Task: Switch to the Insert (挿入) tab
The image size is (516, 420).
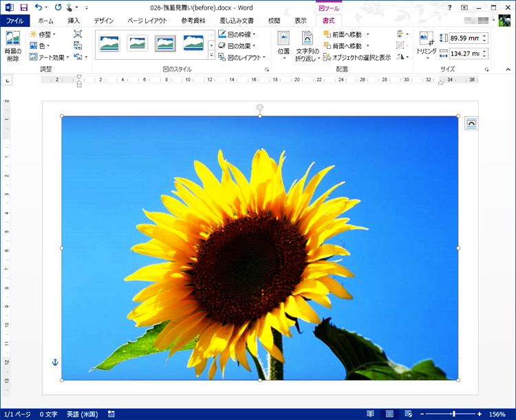Action: tap(74, 21)
